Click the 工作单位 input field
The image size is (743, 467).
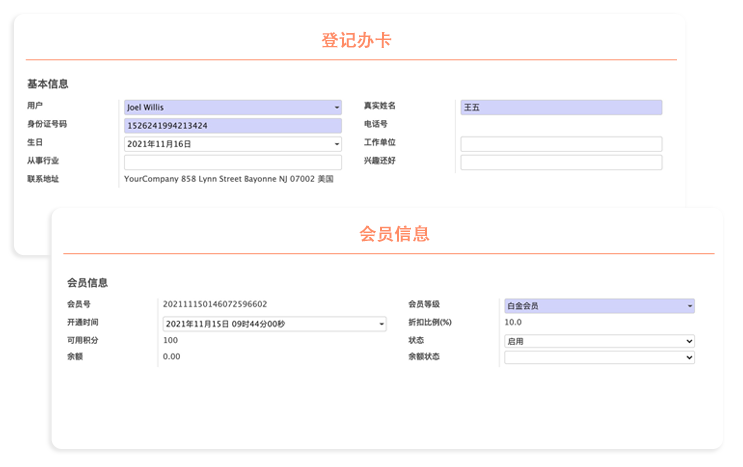click(560, 144)
